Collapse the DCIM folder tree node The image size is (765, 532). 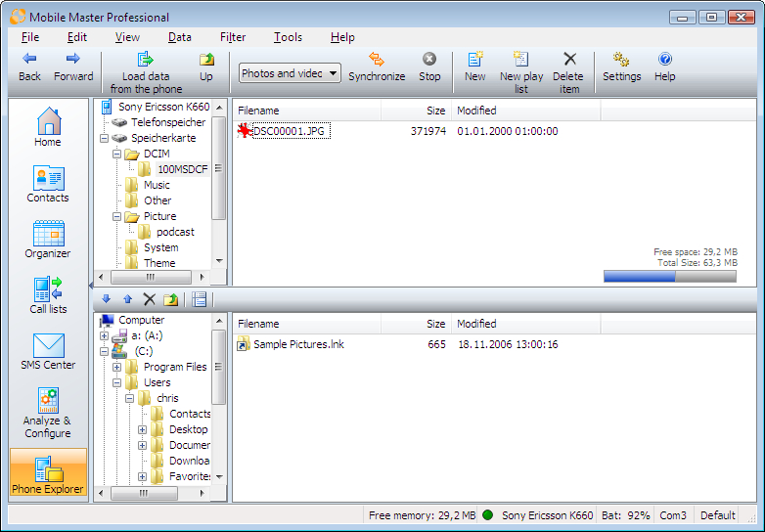pyautogui.click(x=117, y=154)
